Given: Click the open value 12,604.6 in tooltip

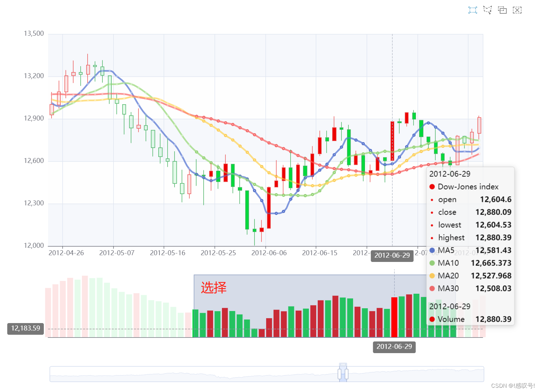Looking at the screenshot, I should pos(495,199).
